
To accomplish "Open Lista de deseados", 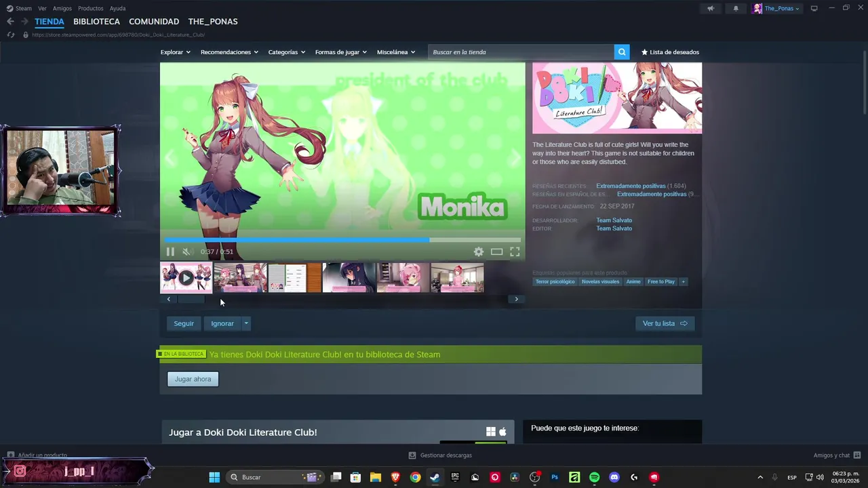I will click(x=670, y=52).
